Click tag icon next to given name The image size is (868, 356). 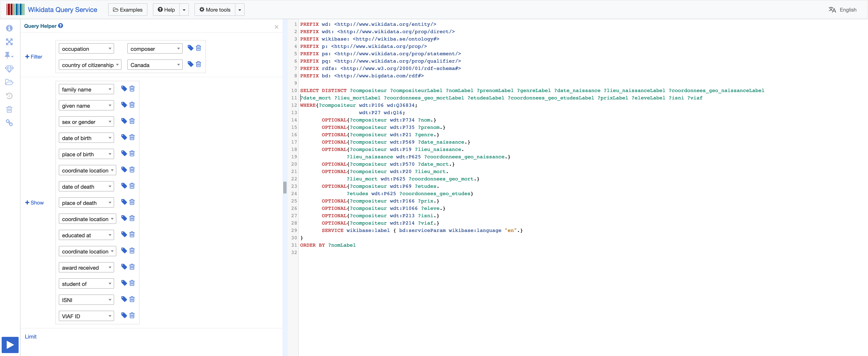[124, 105]
